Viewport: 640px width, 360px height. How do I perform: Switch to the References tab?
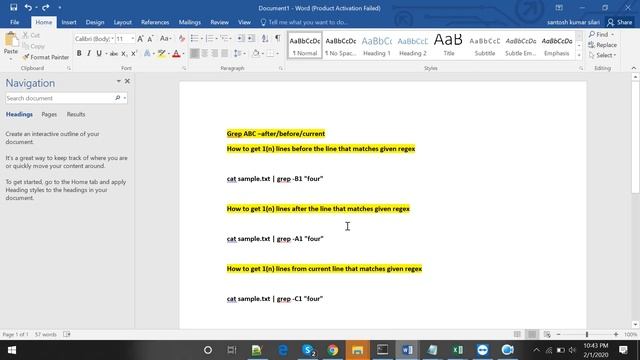click(x=155, y=22)
